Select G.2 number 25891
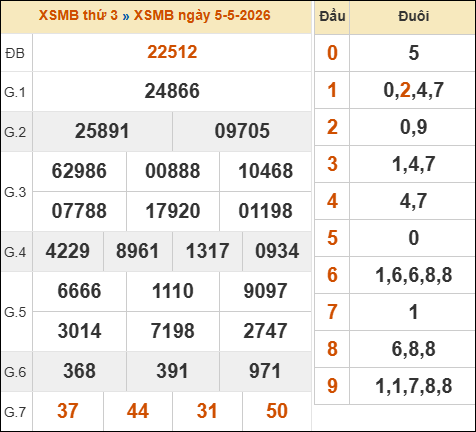Screen dimensions: 476x432 [x=102, y=131]
